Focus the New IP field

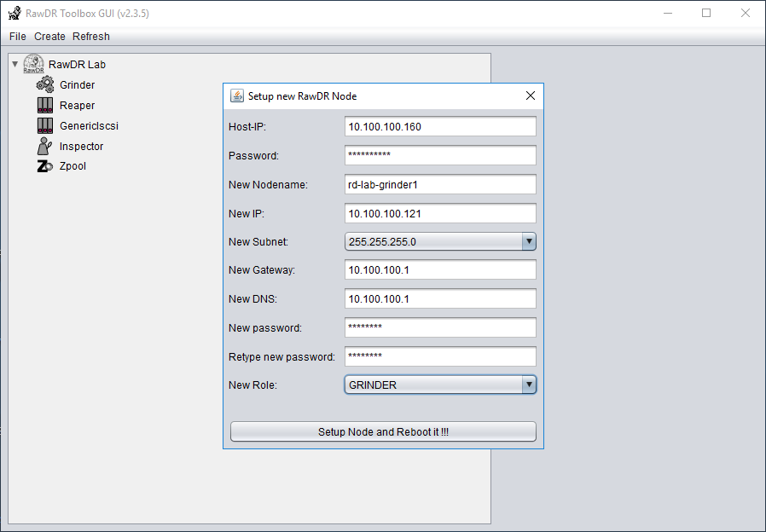(x=440, y=213)
